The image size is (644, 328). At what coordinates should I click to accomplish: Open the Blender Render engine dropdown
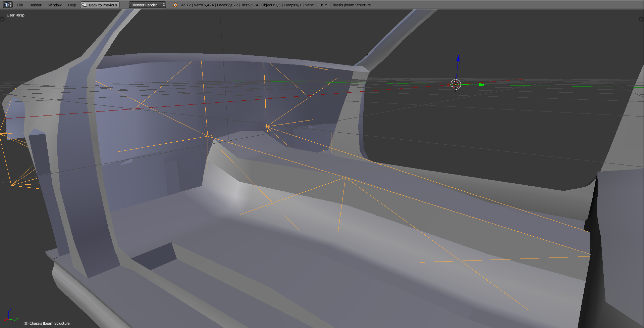click(x=147, y=5)
